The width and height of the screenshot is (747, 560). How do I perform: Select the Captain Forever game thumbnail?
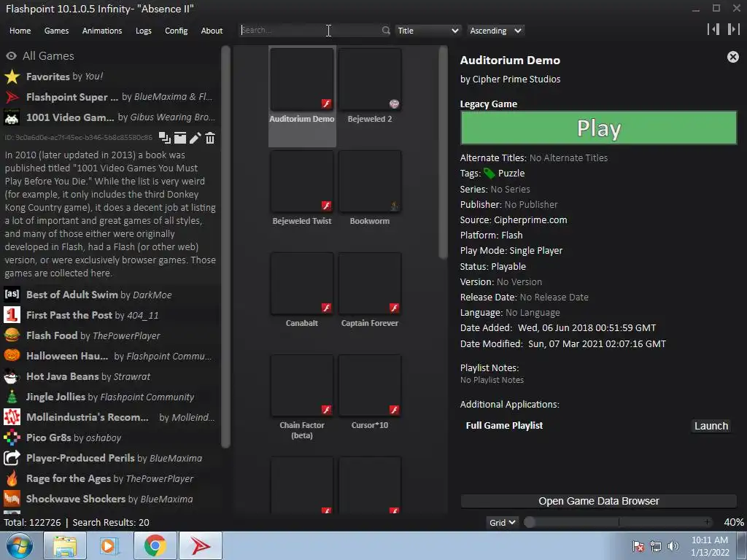click(370, 284)
